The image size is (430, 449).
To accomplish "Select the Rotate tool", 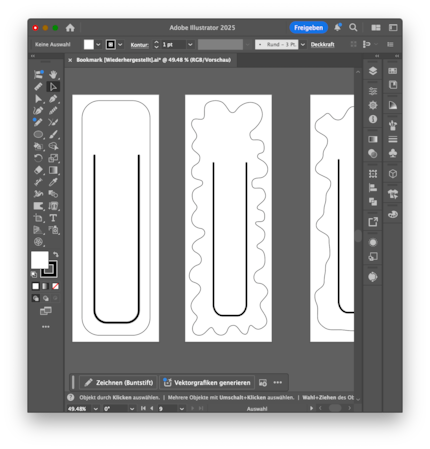I will click(x=38, y=158).
